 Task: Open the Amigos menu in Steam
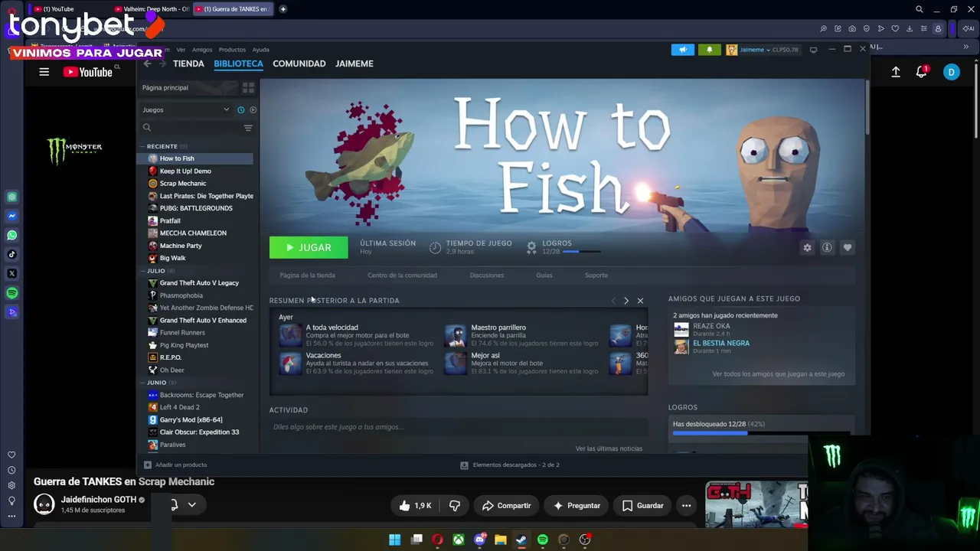[x=202, y=50]
